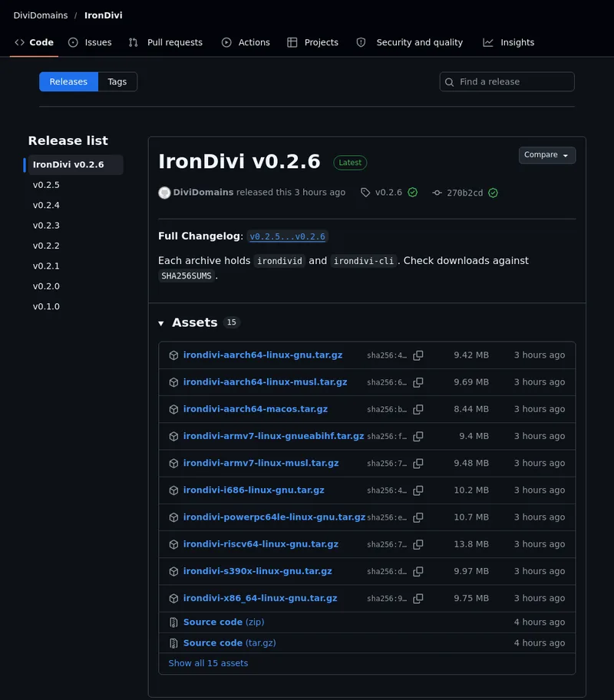This screenshot has width=614, height=700.
Task: Copy sha256 for irondivi-armv7-linux-gnueabihf.tar.gz
Action: coord(418,436)
